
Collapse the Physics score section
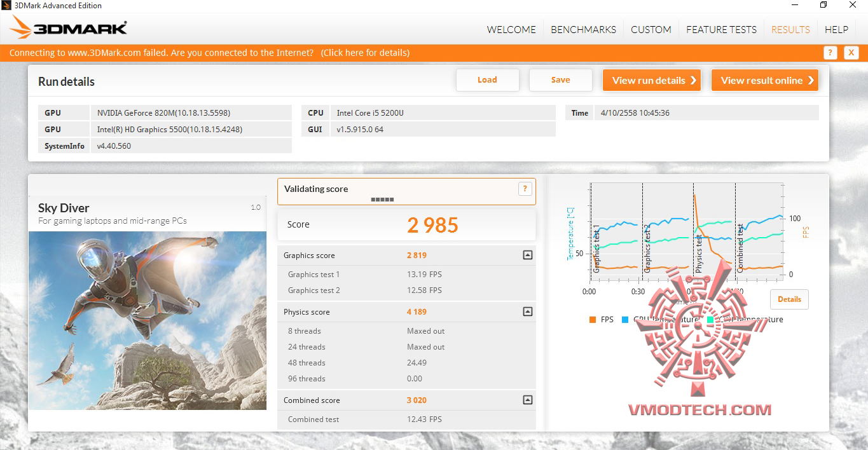point(527,311)
